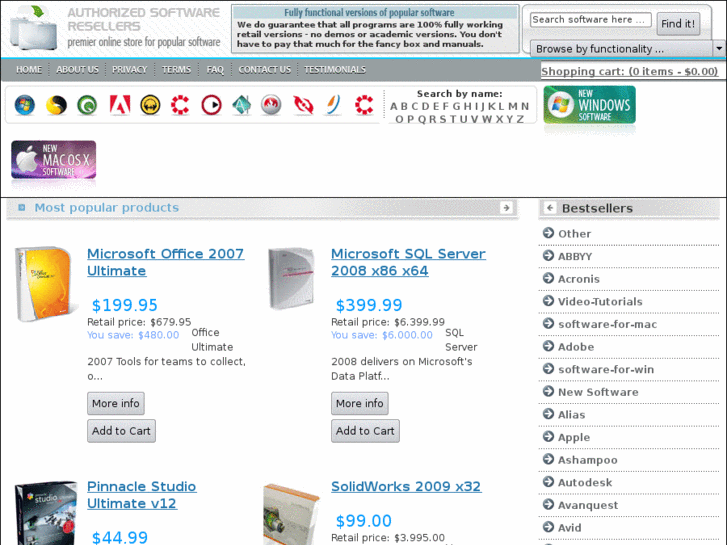The image size is (727, 545).
Task: Open the New Software category
Action: pyautogui.click(x=598, y=392)
